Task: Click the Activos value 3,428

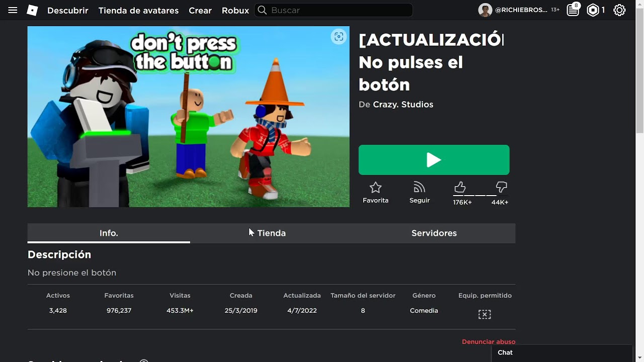Action: [x=58, y=311]
